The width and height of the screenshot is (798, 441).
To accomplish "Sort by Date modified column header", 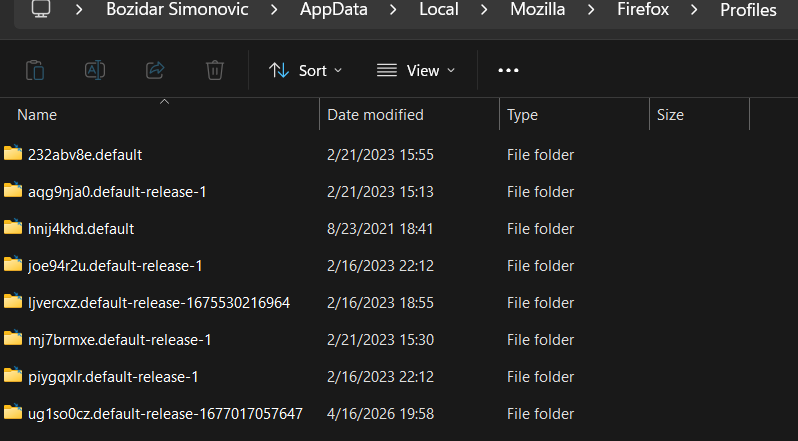I will click(x=376, y=115).
